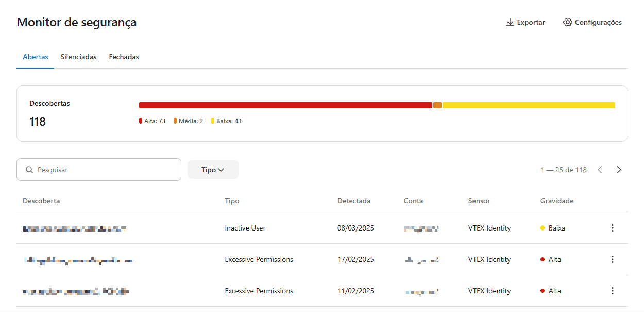Open three-dot menu for the 17/02/2025 finding
This screenshot has width=644, height=312.
pos(612,259)
